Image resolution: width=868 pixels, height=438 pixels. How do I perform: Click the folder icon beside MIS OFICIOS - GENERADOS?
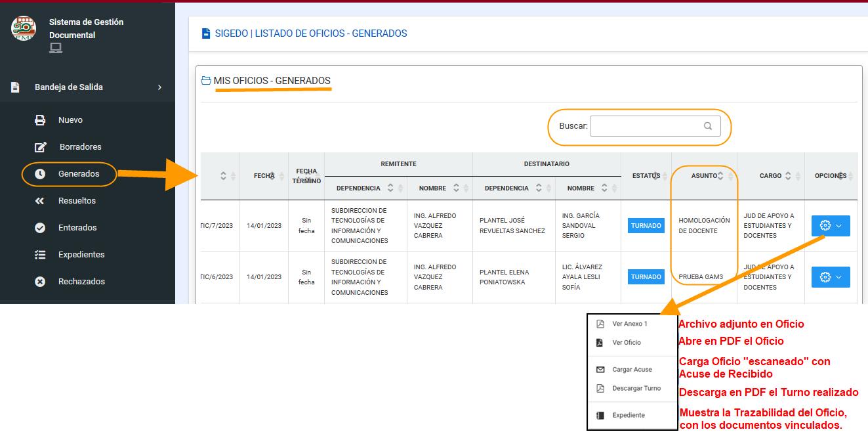[206, 81]
